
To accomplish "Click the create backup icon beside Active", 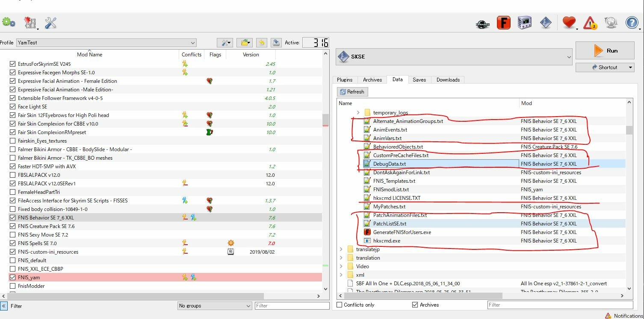I will (276, 42).
